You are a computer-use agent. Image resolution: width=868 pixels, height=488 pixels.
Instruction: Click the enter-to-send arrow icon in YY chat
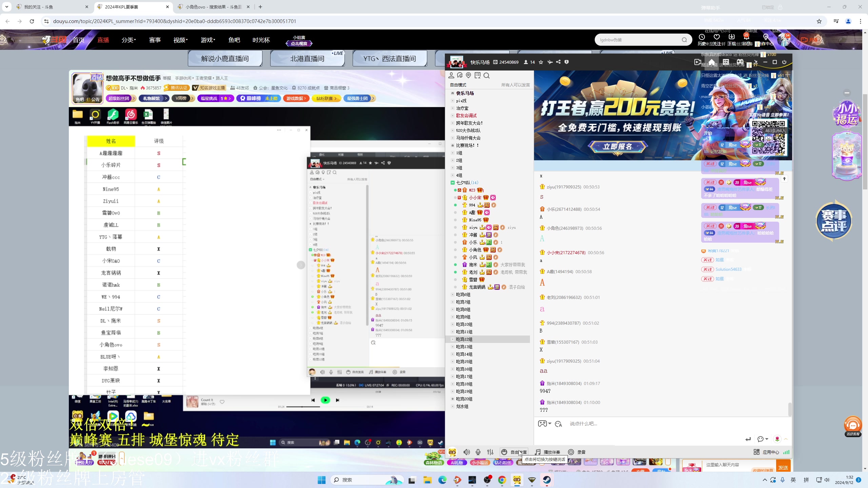[x=748, y=439]
